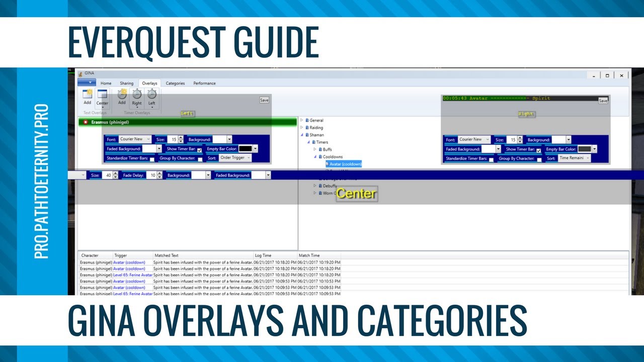Open Empty Bar Color swatch in Left overlay
Viewport: 644px width, 362px height.
click(x=248, y=149)
